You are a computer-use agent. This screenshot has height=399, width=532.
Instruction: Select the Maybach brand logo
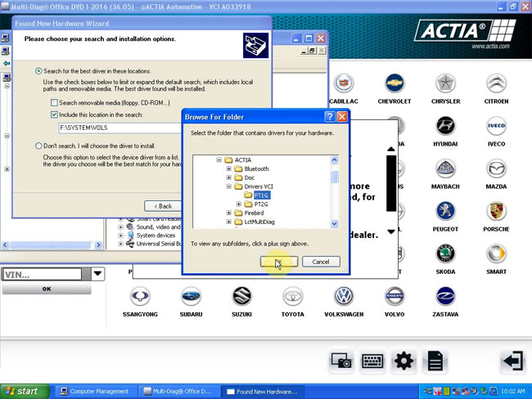click(x=445, y=168)
